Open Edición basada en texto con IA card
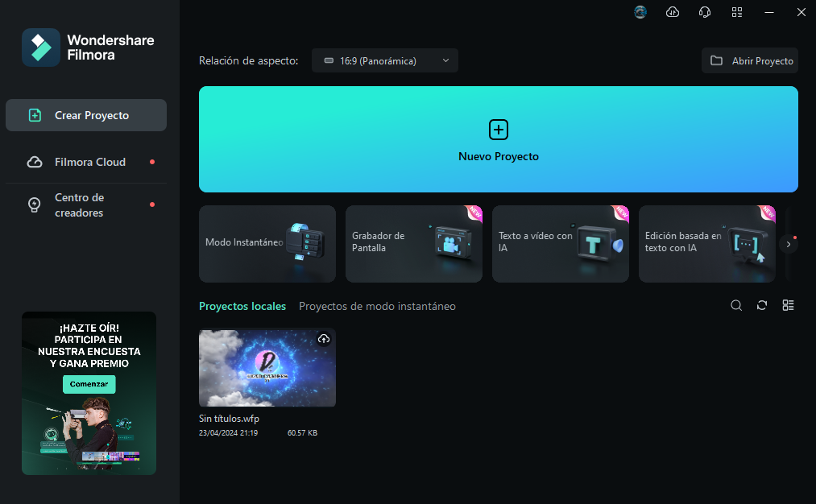 [707, 244]
